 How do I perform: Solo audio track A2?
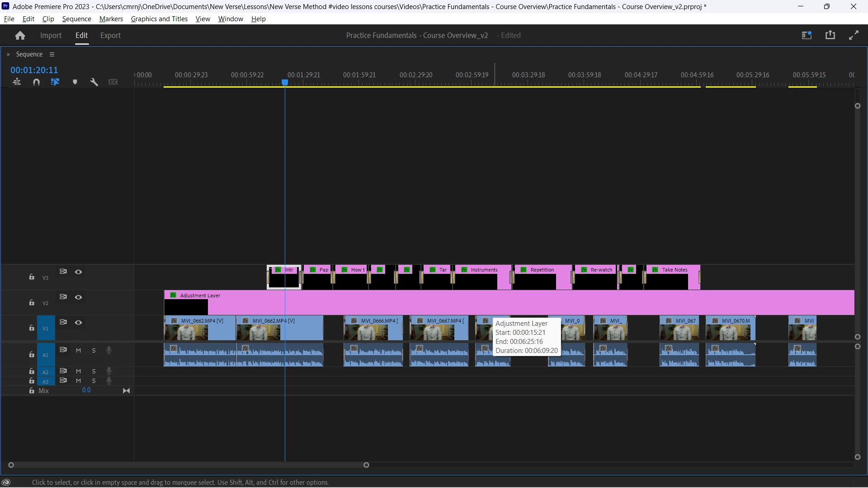[94, 371]
